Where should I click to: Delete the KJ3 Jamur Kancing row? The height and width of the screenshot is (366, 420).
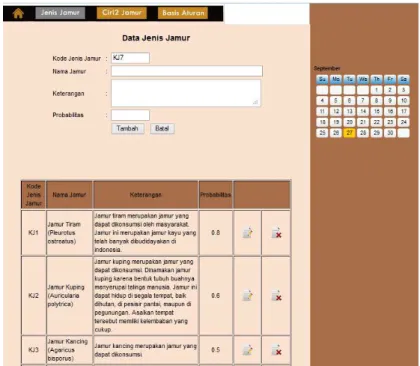276,350
